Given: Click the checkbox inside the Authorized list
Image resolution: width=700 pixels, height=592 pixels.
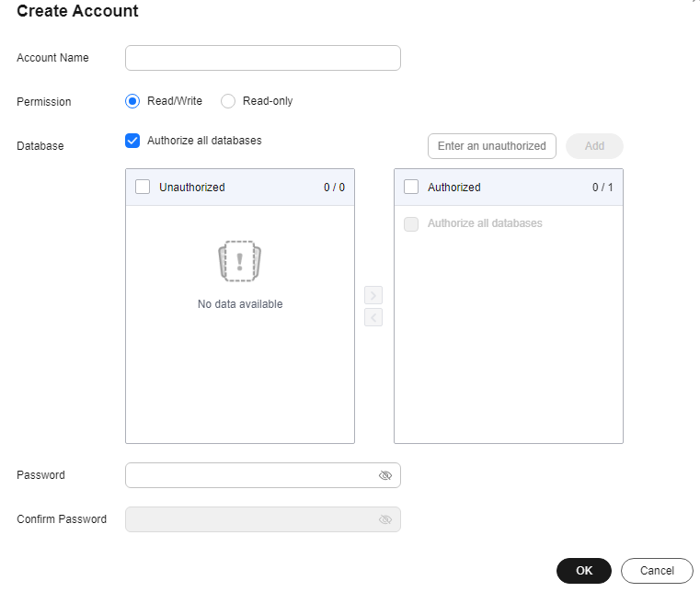Looking at the screenshot, I should click(411, 223).
